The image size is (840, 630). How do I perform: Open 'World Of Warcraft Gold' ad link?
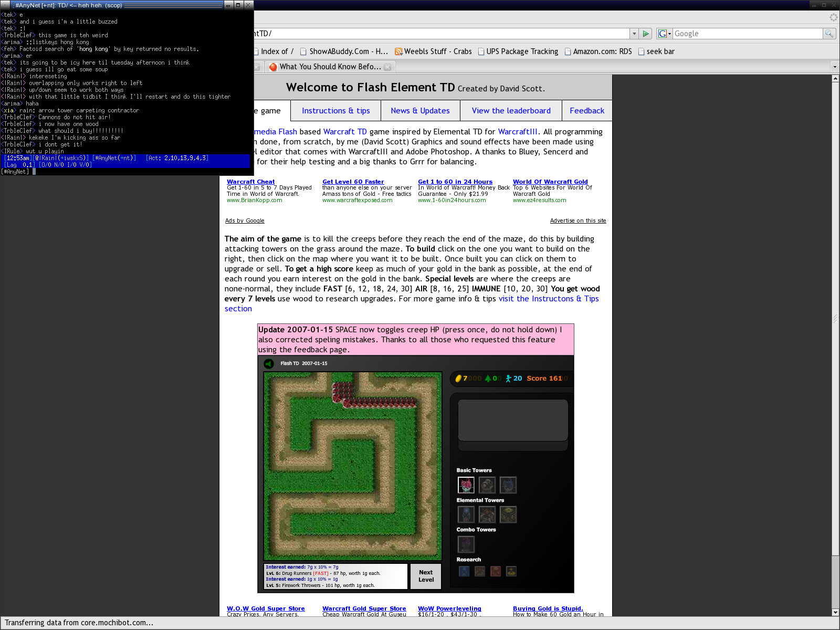click(550, 182)
